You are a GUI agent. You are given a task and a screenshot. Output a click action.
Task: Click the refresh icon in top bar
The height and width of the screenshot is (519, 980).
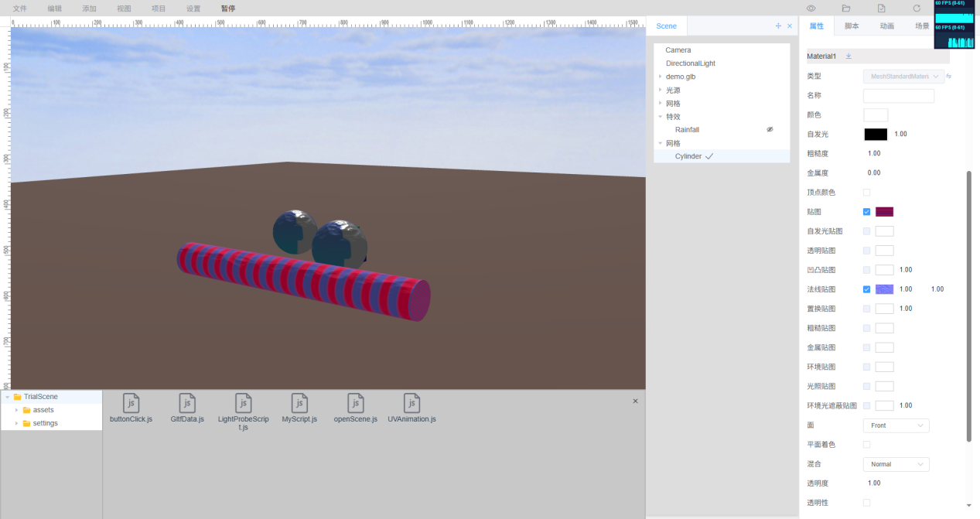[x=917, y=9]
